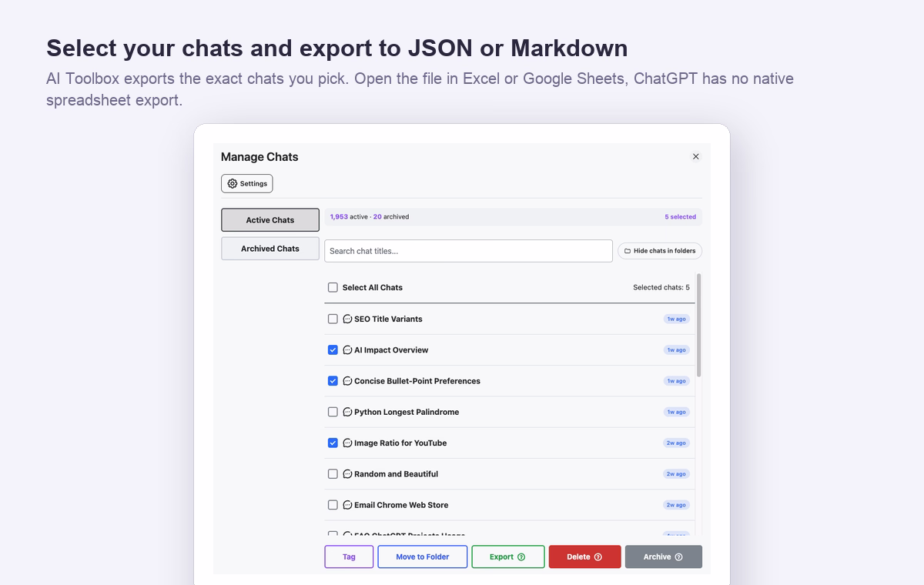The width and height of the screenshot is (924, 585).
Task: Click the 2w ago badge for Email Chrome Web Store
Action: coord(676,505)
